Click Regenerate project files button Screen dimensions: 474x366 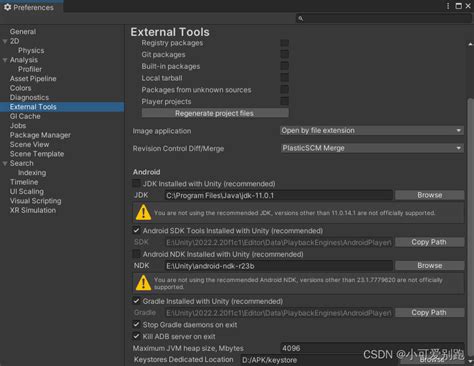point(215,113)
